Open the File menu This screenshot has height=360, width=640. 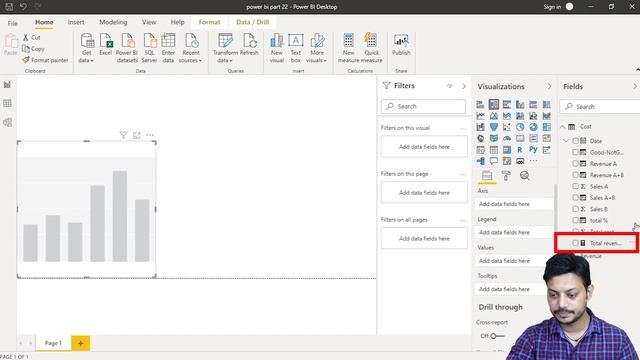coord(13,23)
